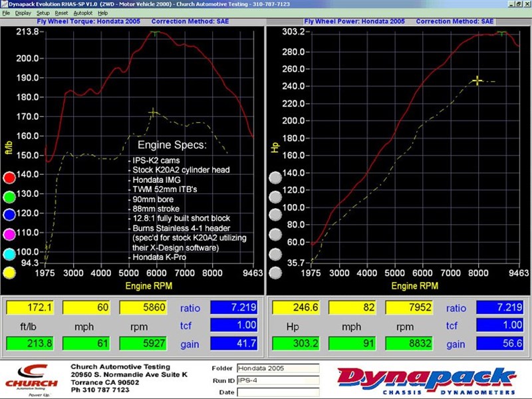Select green torque mph value 61

click(x=86, y=343)
